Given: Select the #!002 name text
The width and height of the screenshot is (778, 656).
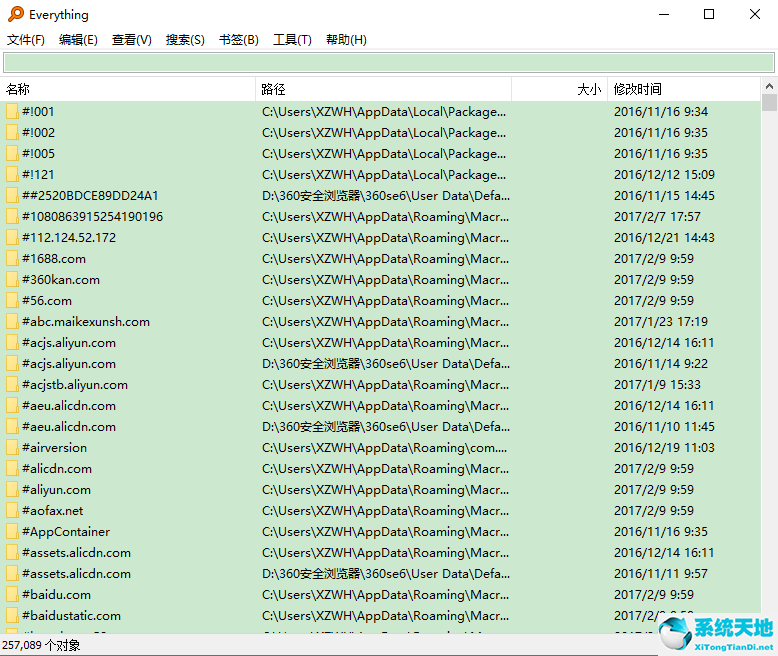Looking at the screenshot, I should (x=38, y=132).
